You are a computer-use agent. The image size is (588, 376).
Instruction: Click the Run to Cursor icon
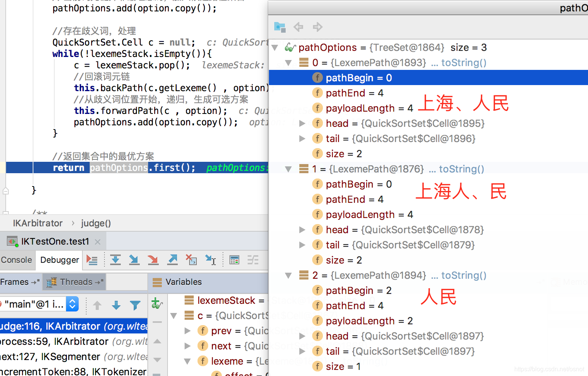click(210, 260)
